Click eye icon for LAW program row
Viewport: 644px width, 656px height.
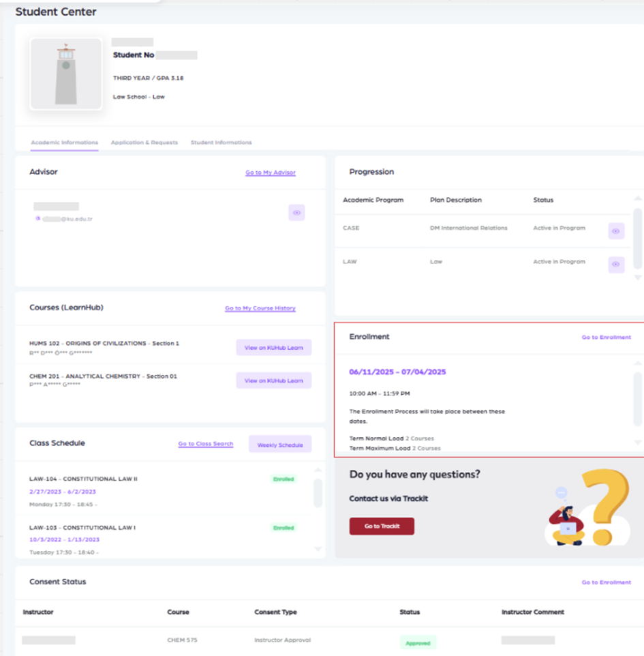point(615,265)
